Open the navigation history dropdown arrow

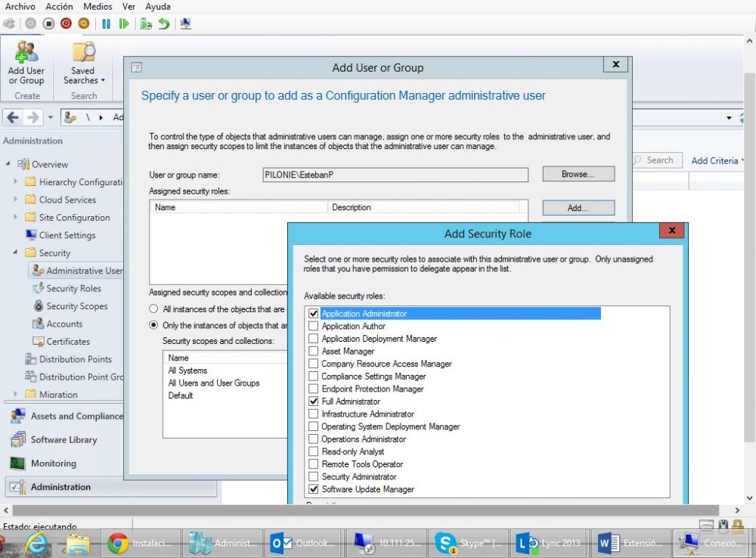coord(50,117)
